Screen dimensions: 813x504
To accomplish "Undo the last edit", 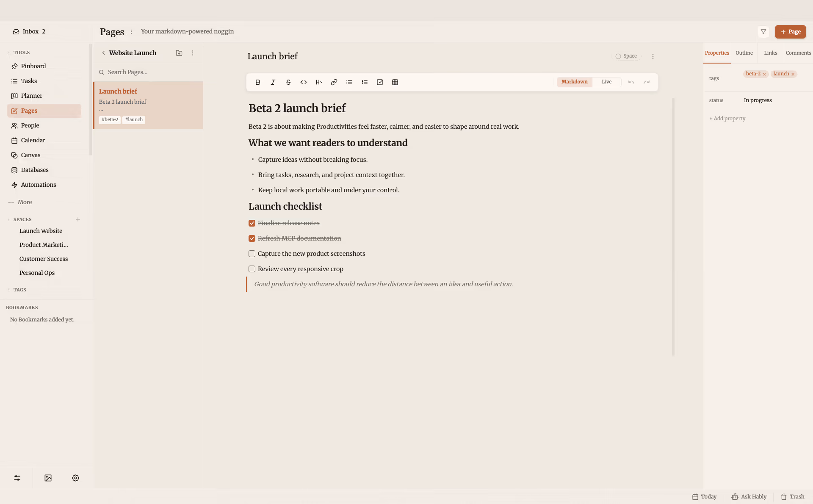I will tap(631, 82).
